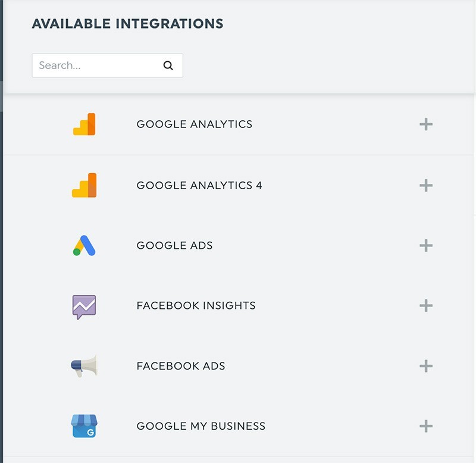
Task: Click the Google My Business storefront icon
Action: (84, 426)
